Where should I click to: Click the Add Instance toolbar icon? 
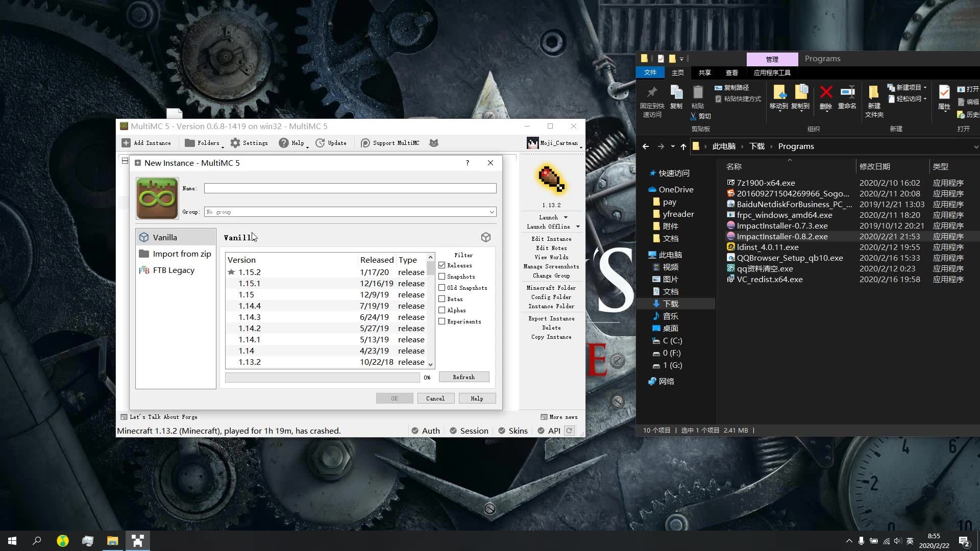pos(126,143)
